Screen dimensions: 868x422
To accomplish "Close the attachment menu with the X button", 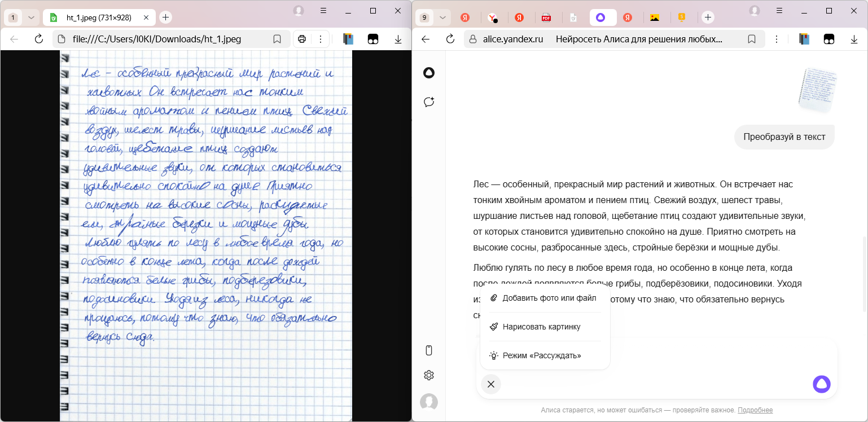I will click(x=490, y=384).
